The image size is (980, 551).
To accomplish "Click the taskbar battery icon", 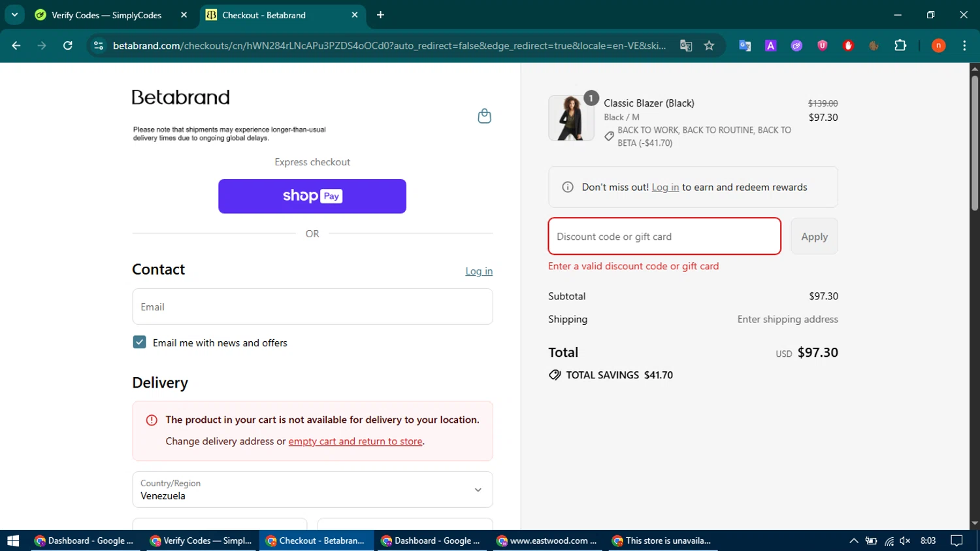I will click(x=871, y=541).
